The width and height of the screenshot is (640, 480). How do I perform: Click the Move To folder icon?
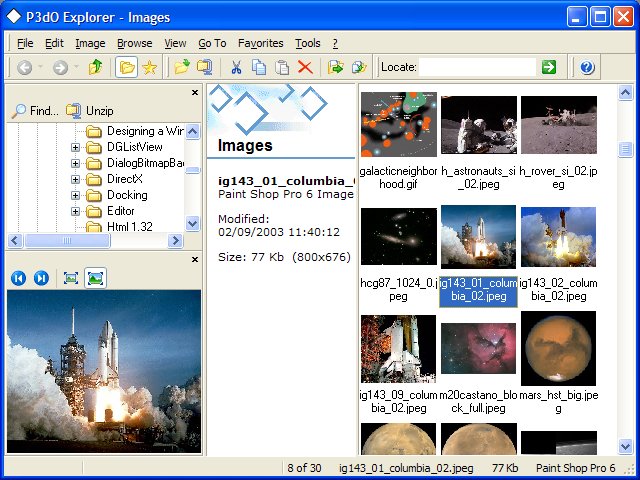[x=336, y=67]
